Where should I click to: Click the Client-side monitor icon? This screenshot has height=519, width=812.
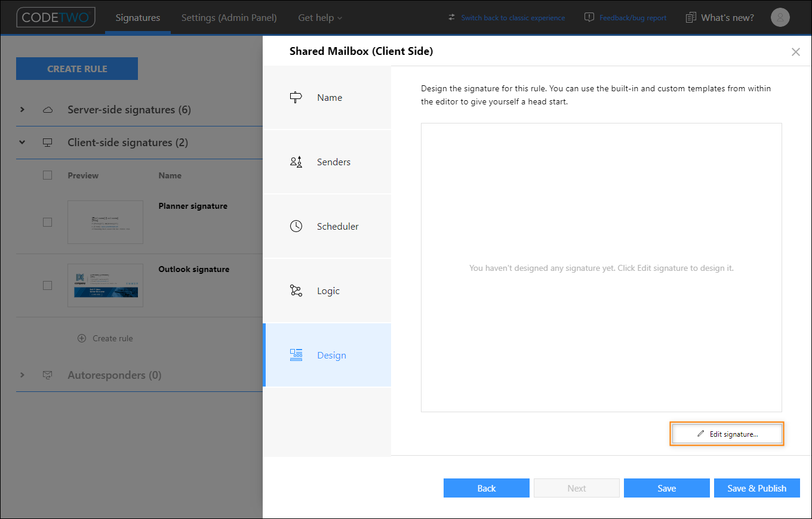48,143
